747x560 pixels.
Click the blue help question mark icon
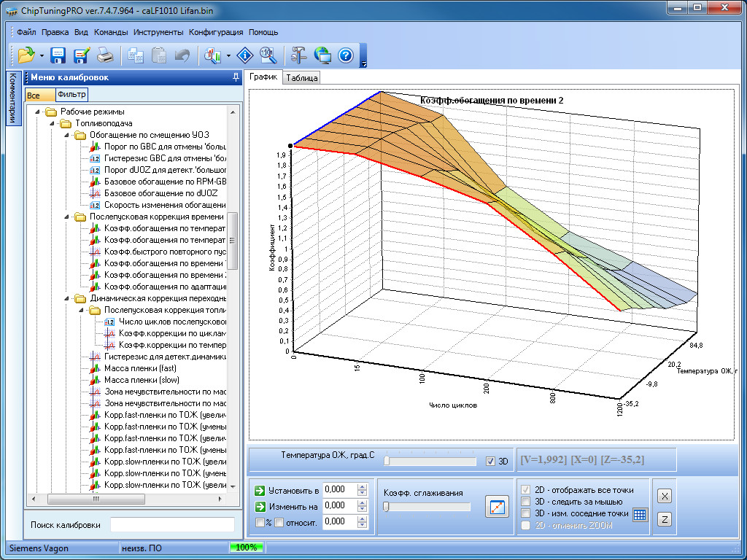[x=345, y=55]
